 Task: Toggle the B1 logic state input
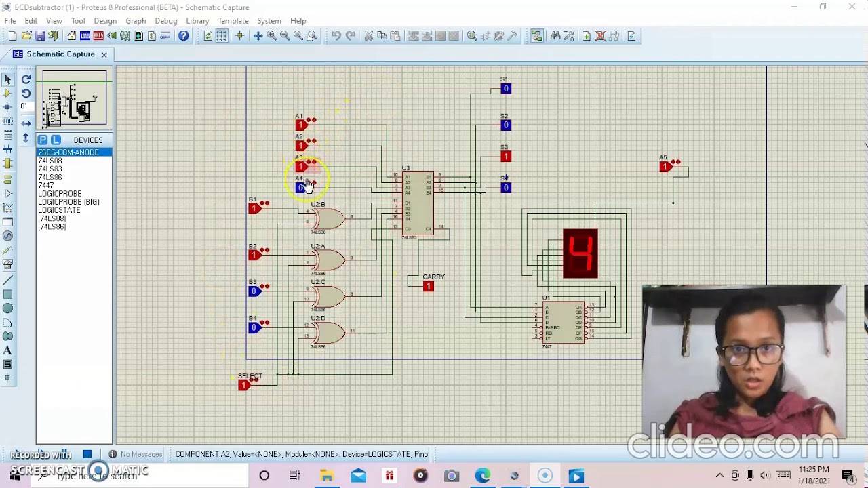[x=255, y=208]
